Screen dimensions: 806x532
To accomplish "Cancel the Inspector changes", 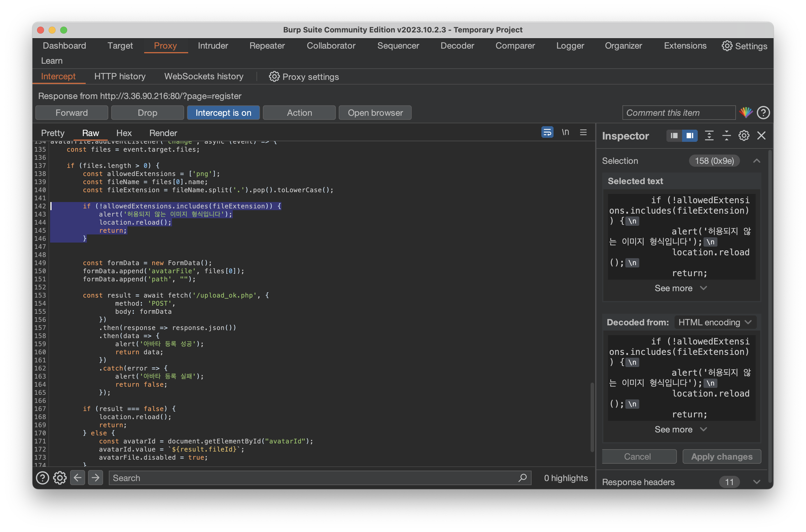I will 639,456.
